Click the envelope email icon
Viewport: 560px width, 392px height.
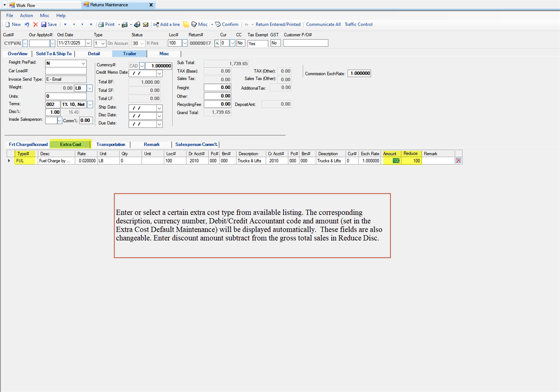click(146, 25)
